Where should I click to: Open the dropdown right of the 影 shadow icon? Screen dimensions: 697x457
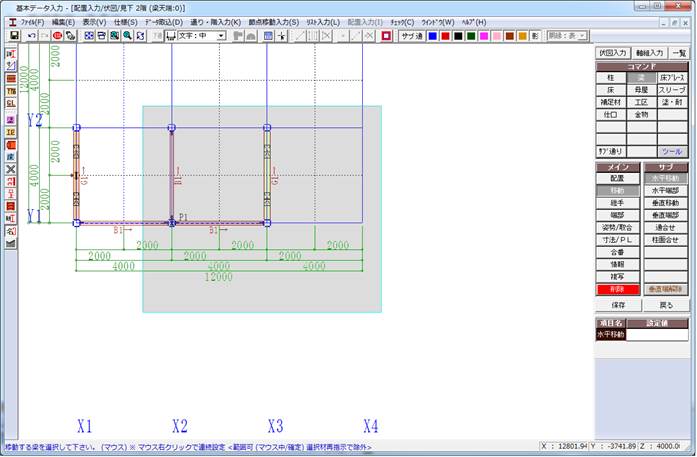point(583,36)
